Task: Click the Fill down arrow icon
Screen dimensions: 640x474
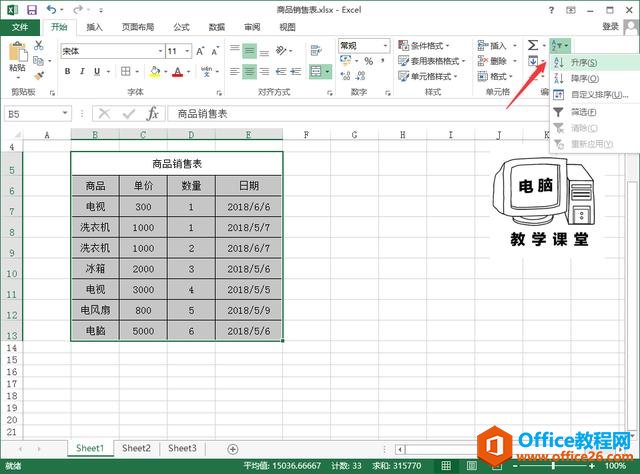Action: [x=533, y=61]
